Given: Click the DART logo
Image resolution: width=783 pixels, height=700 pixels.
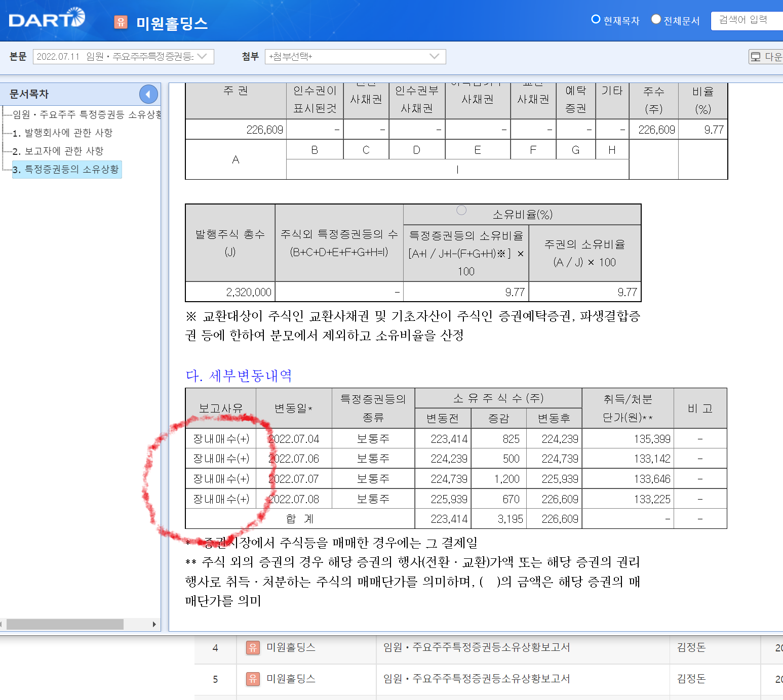Looking at the screenshot, I should 47,18.
